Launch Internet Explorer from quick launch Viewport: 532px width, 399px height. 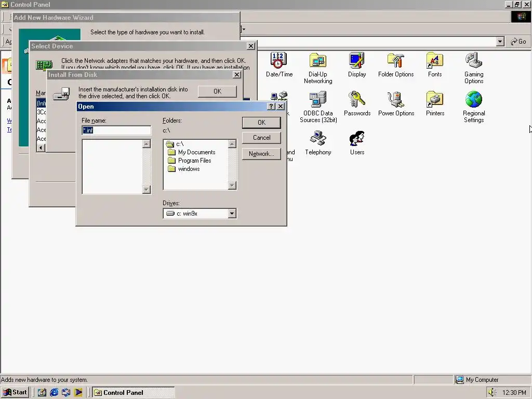[x=54, y=392]
